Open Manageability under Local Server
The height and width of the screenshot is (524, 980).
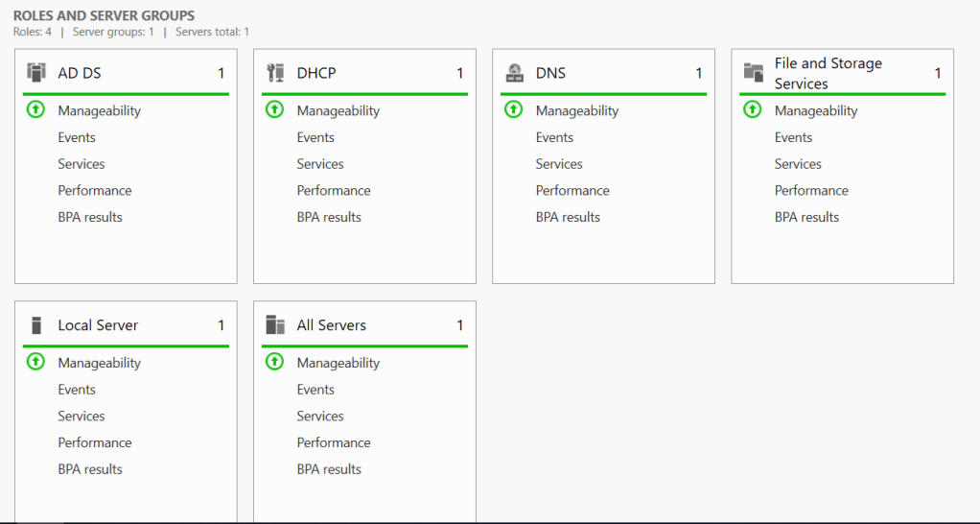click(x=99, y=363)
